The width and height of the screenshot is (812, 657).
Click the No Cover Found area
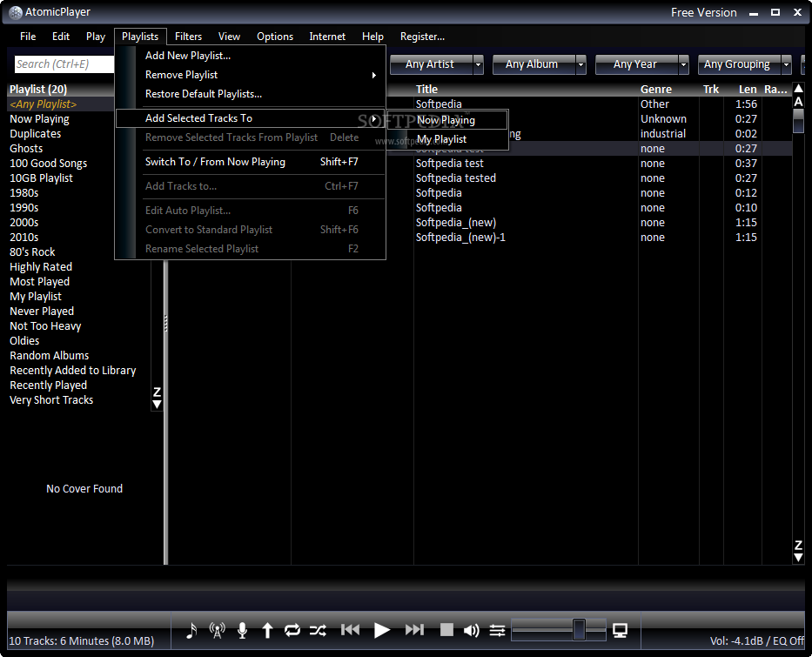pyautogui.click(x=84, y=489)
